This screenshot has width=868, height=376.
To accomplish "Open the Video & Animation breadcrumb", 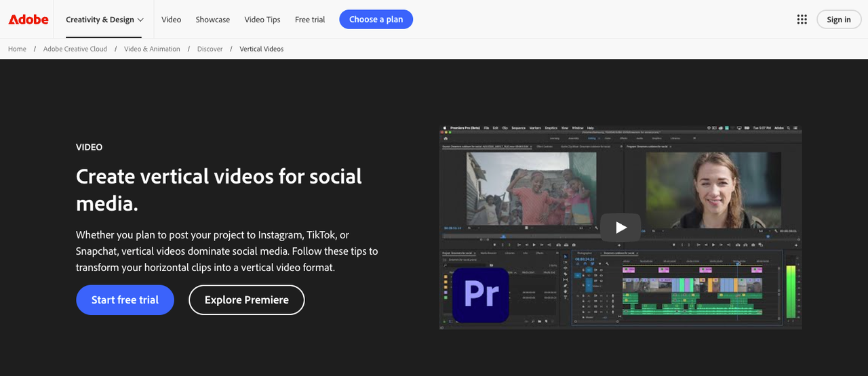I will point(152,49).
